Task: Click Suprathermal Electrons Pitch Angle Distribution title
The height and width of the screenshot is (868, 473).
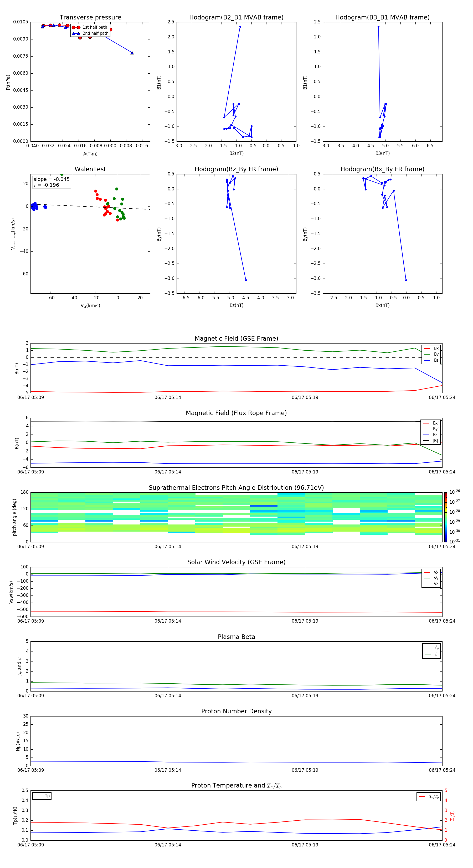Action: click(236, 488)
